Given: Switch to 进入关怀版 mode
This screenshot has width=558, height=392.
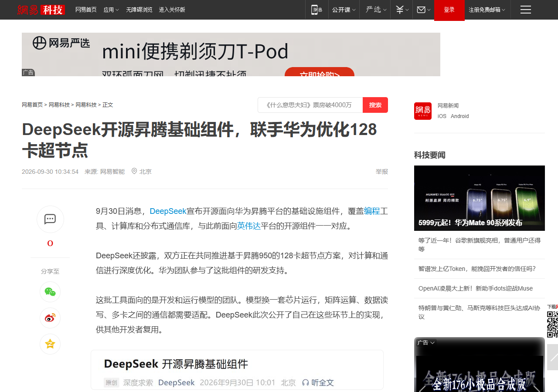Looking at the screenshot, I should [x=172, y=10].
